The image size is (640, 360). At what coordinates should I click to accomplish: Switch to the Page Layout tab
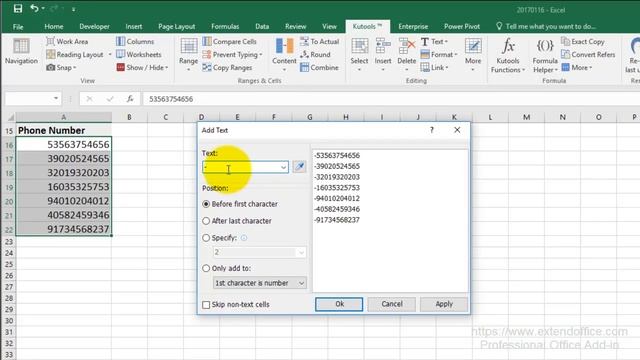pyautogui.click(x=177, y=27)
